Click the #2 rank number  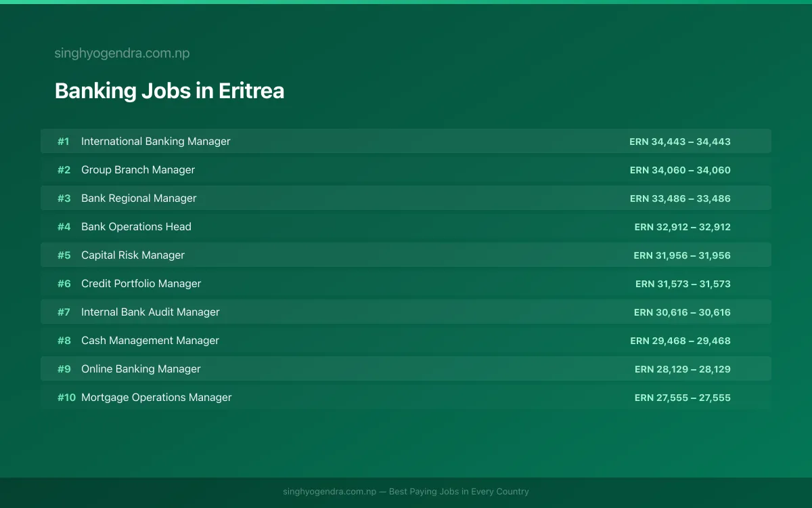pyautogui.click(x=64, y=170)
